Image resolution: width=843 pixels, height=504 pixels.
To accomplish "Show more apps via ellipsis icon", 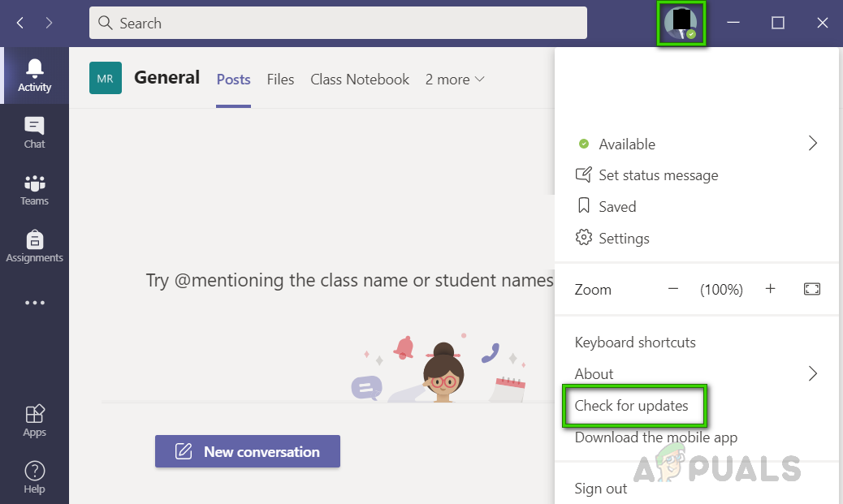I will (34, 303).
